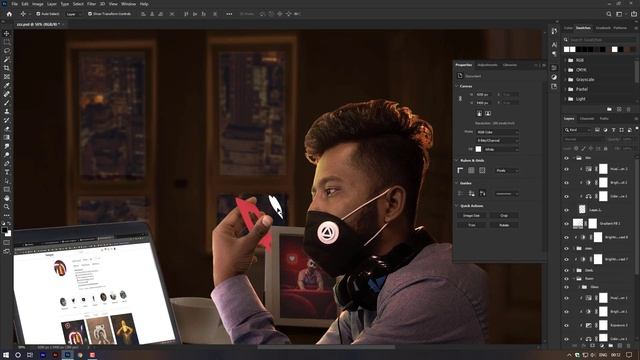Hide the Room group
Viewport: 640px width, 360px height.
pyautogui.click(x=566, y=279)
